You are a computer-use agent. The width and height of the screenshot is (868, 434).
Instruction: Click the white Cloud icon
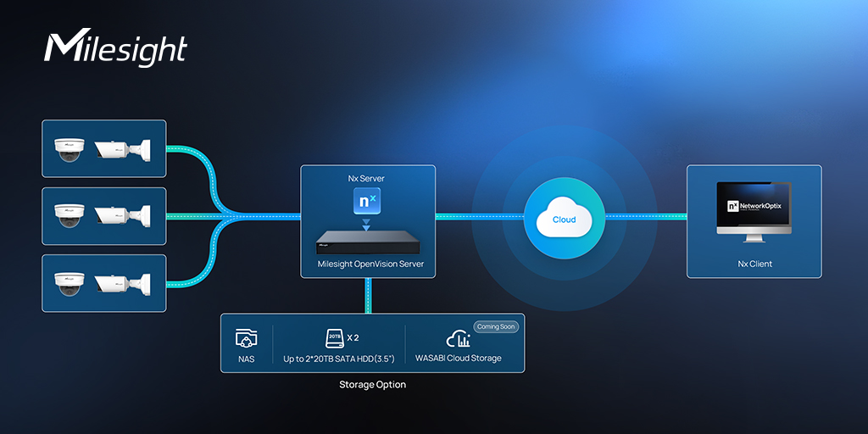point(564,218)
